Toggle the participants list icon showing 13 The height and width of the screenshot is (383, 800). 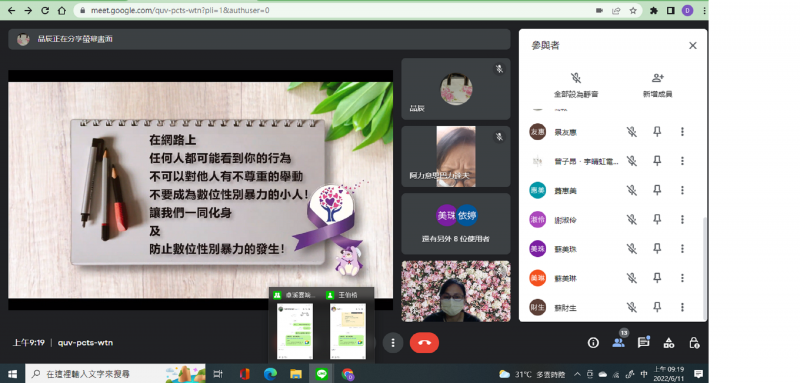[x=618, y=342]
